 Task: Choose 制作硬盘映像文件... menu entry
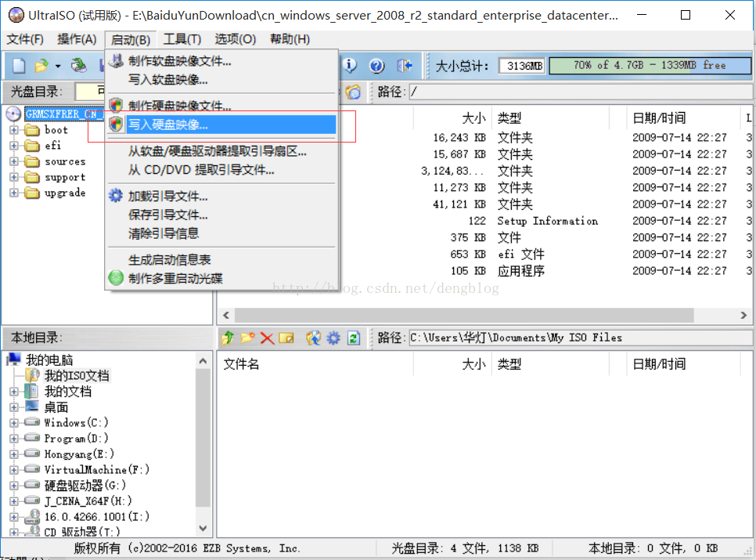pyautogui.click(x=221, y=106)
